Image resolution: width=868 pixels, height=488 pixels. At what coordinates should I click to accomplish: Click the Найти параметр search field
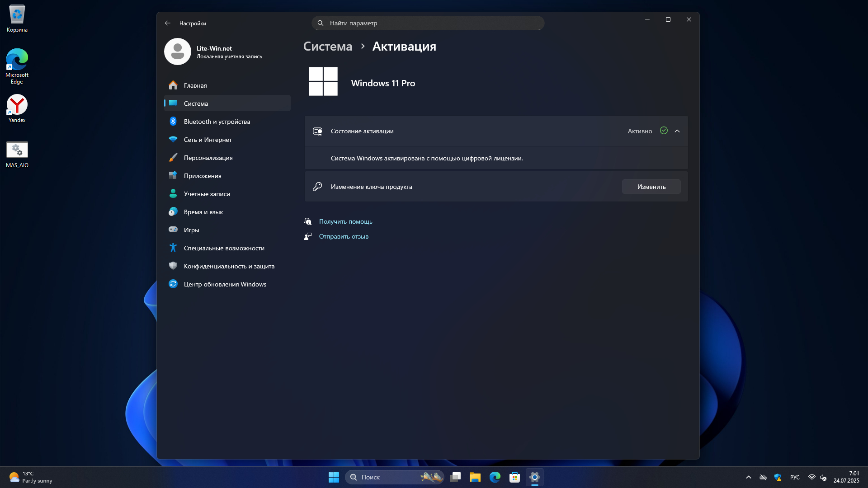point(427,23)
